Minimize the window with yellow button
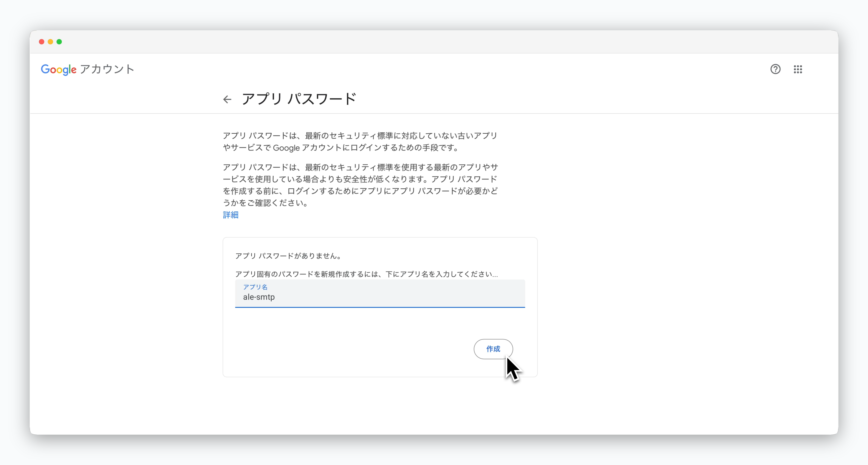 [51, 42]
